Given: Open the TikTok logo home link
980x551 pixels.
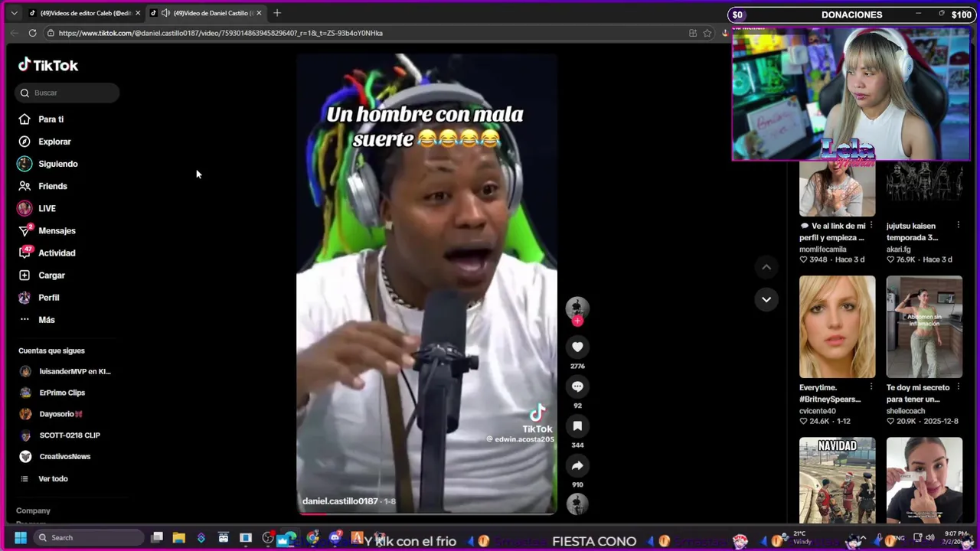Looking at the screenshot, I should pyautogui.click(x=48, y=65).
